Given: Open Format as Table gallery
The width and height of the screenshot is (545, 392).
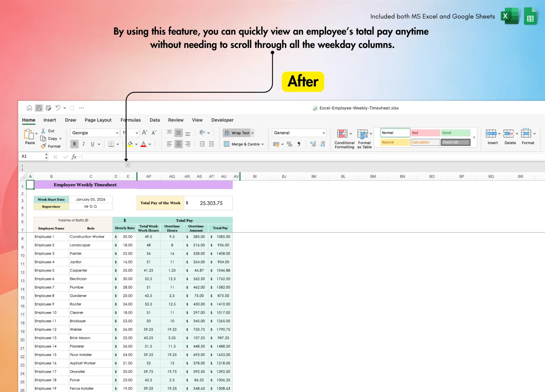Looking at the screenshot, I should click(364, 139).
